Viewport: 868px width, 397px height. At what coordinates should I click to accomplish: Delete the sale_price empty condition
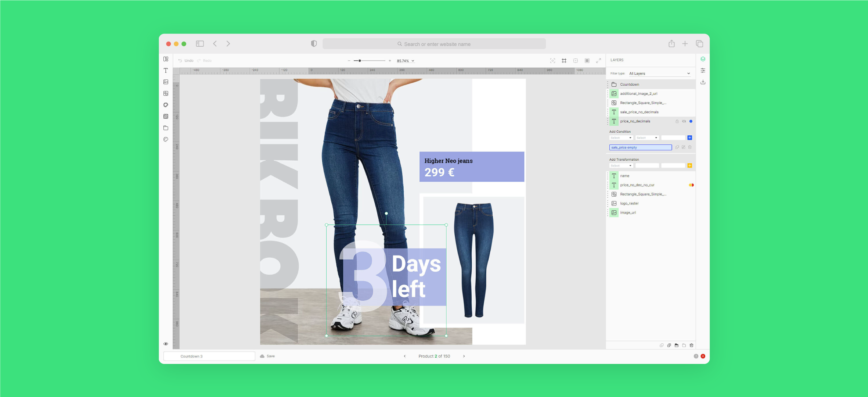tap(690, 147)
